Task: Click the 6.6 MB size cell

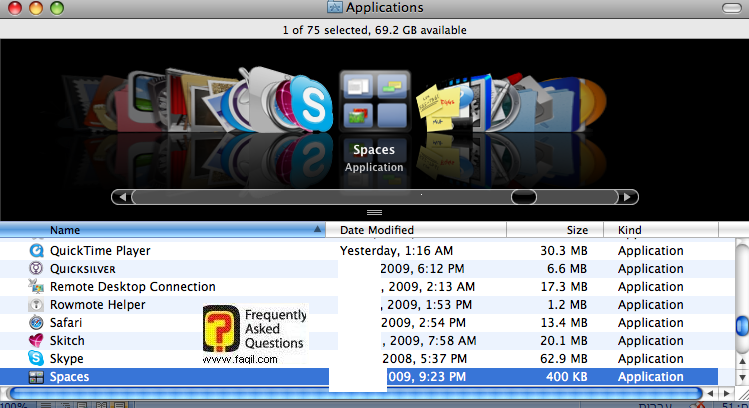Action: pos(567,268)
